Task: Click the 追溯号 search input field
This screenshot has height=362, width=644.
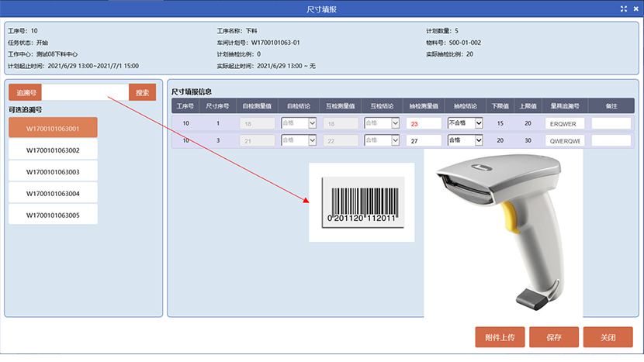Action: [85, 92]
